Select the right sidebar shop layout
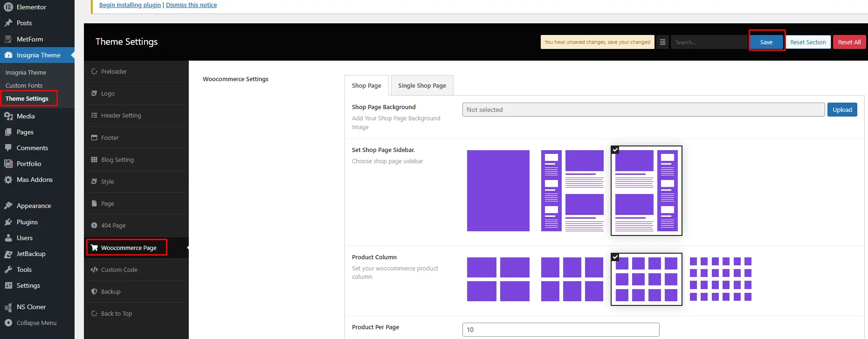 pyautogui.click(x=647, y=191)
